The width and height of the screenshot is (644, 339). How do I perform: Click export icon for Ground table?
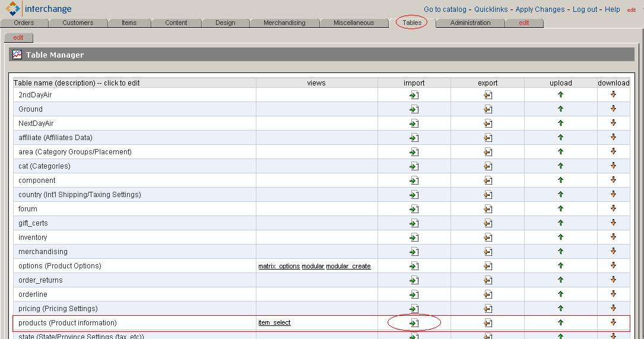pyautogui.click(x=487, y=109)
